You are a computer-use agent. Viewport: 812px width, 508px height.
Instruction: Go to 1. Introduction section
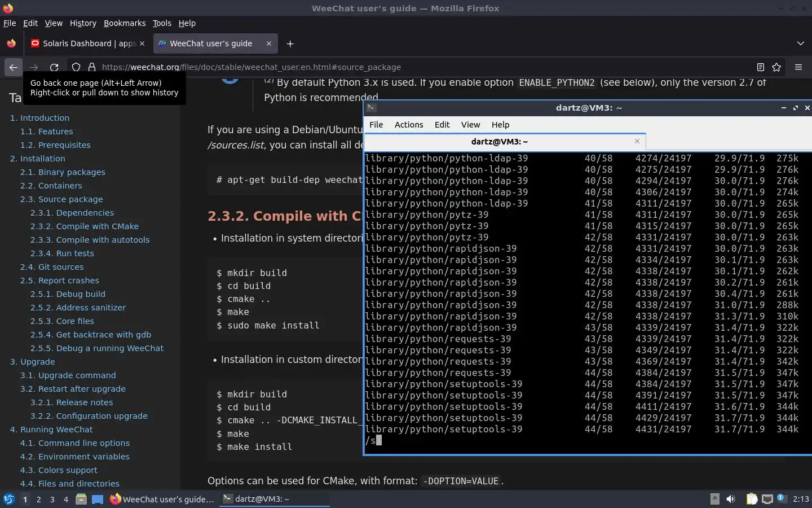click(39, 118)
